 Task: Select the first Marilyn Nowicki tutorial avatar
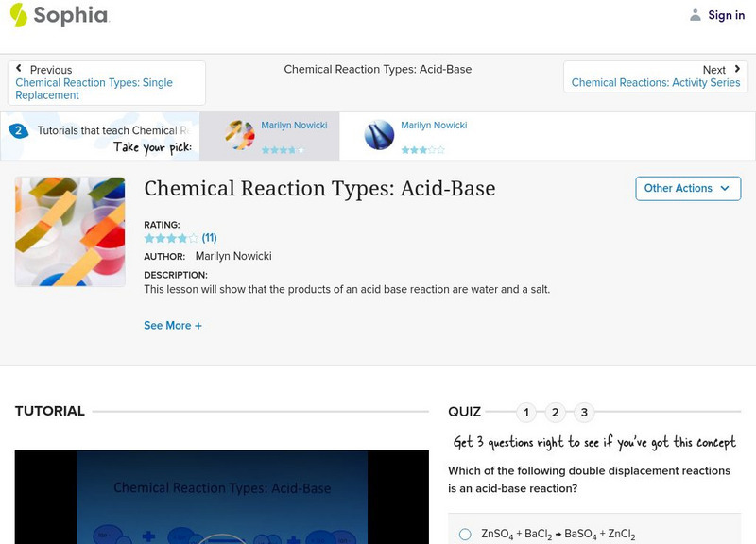coord(242,134)
